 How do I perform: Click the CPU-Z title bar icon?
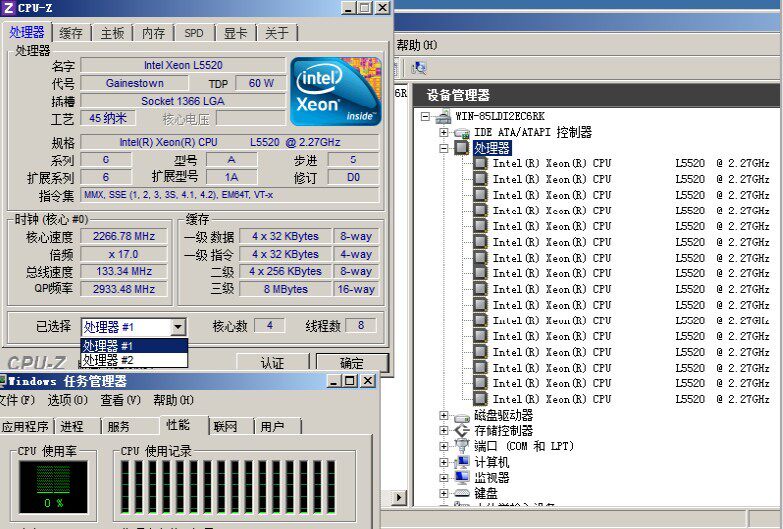[x=8, y=7]
